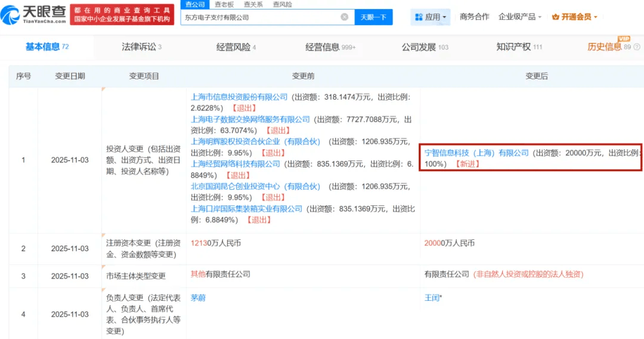The image size is (644, 339).
Task: Open 宁智信息科技（上海）有限公司 company link
Action: [476, 153]
